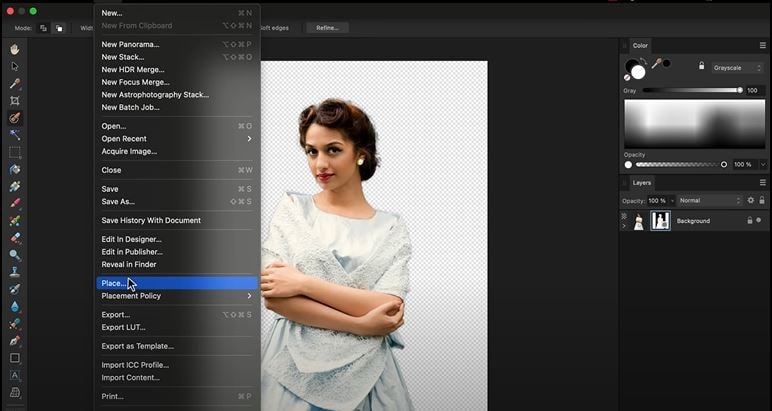The width and height of the screenshot is (772, 411).
Task: Set selection Mode to Add
Action: 44,28
